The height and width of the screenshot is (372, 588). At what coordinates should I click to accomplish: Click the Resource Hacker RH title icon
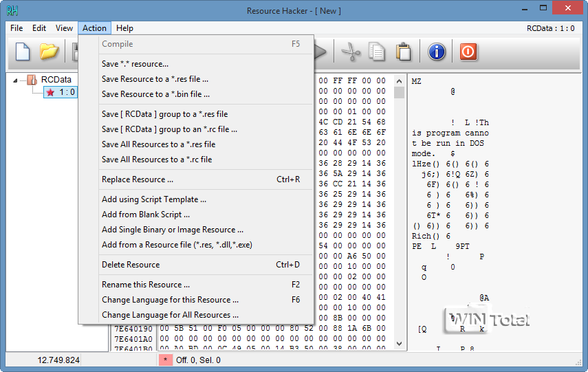[12, 10]
